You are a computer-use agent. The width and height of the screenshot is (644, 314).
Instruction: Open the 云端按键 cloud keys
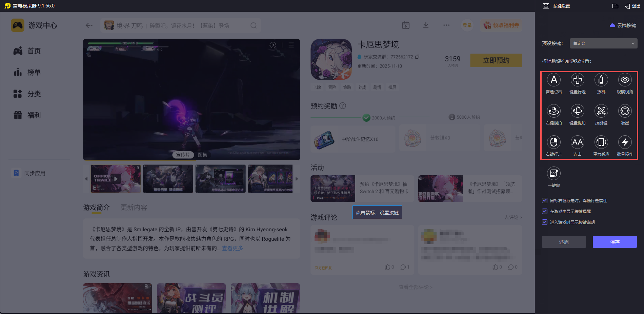[x=623, y=25]
